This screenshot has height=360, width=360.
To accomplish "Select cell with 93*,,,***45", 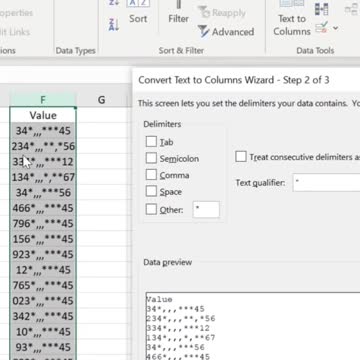I will tap(43, 347).
